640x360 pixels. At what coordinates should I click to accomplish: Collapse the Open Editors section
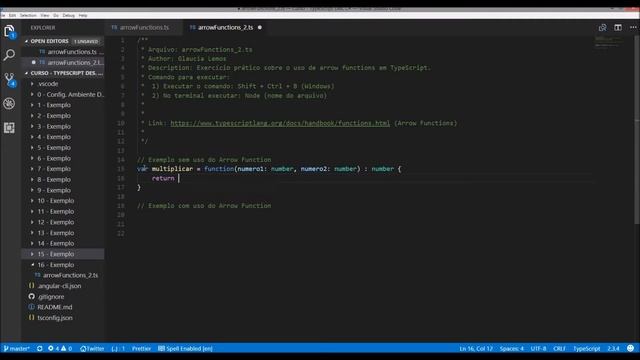[x=63, y=41]
